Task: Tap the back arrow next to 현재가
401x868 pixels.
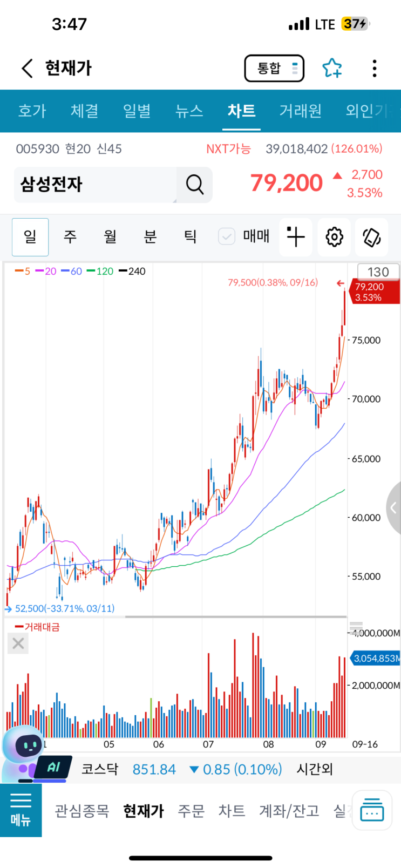Action: click(x=28, y=69)
